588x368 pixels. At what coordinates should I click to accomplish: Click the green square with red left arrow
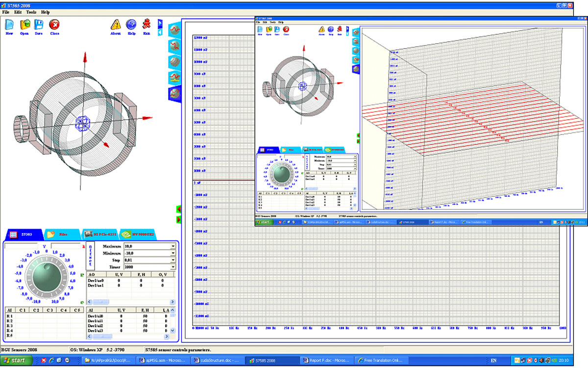point(179,210)
